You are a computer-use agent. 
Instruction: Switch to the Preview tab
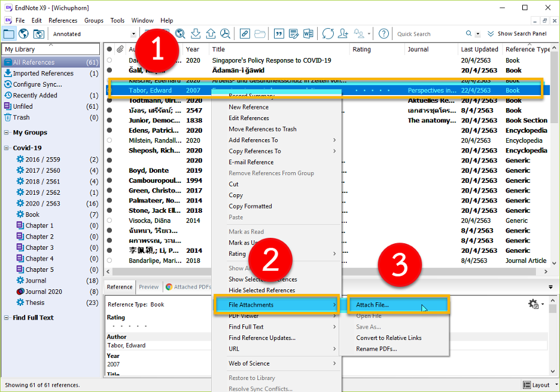(149, 287)
